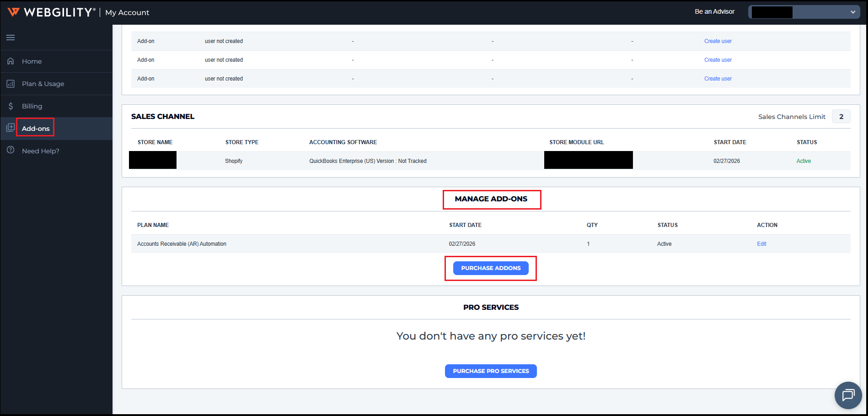The height and width of the screenshot is (416, 868).
Task: Expand the account dropdown in header
Action: [x=852, y=12]
